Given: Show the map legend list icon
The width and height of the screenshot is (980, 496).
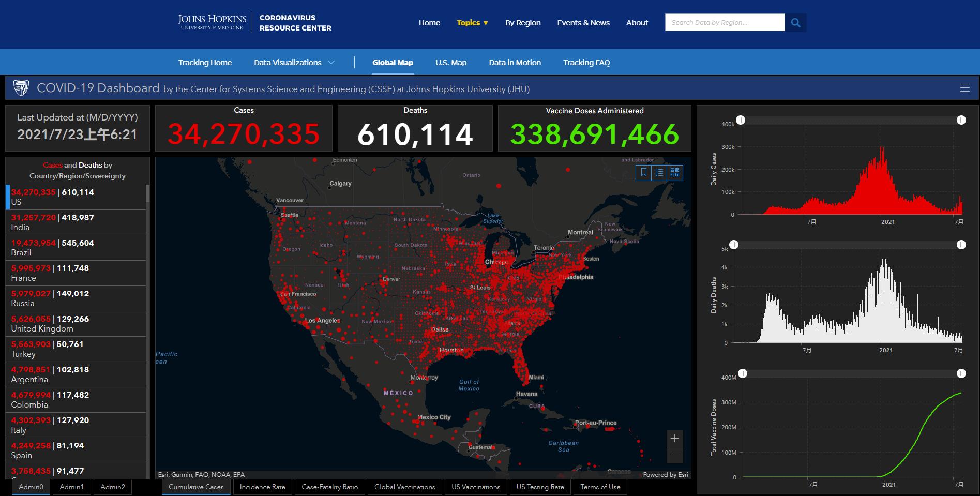Looking at the screenshot, I should coord(659,173).
